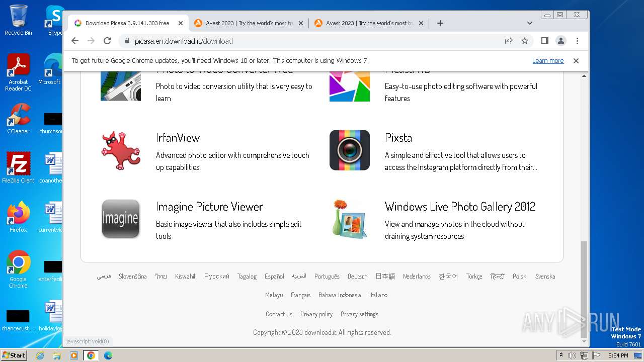Open Internet Explorer in taskbar
The height and width of the screenshot is (362, 644).
click(40, 355)
